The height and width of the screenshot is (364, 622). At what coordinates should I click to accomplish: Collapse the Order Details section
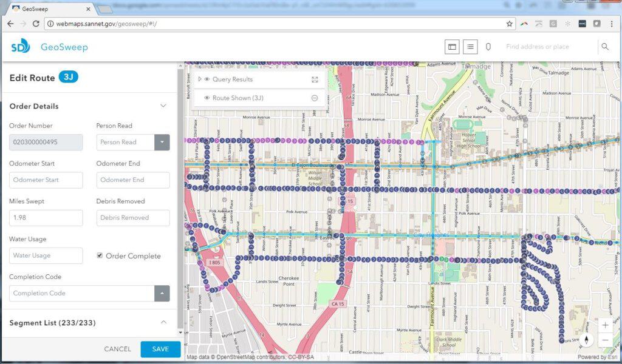(163, 106)
